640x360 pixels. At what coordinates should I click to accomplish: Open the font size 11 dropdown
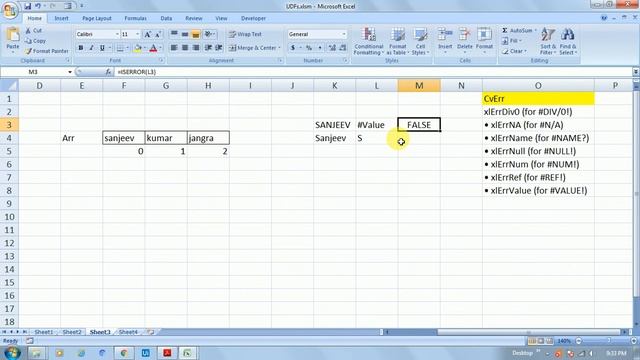[138, 34]
